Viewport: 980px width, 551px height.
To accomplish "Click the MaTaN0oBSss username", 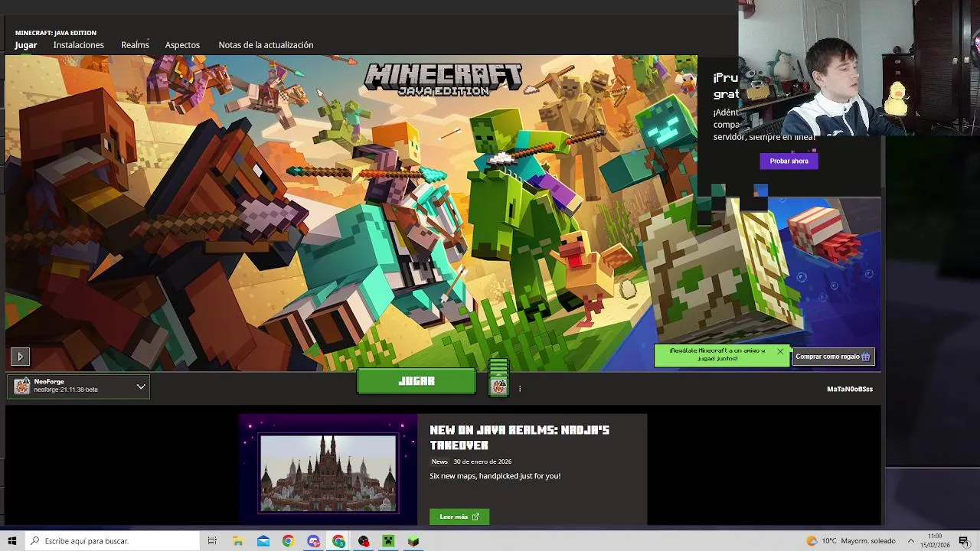I will (x=850, y=389).
